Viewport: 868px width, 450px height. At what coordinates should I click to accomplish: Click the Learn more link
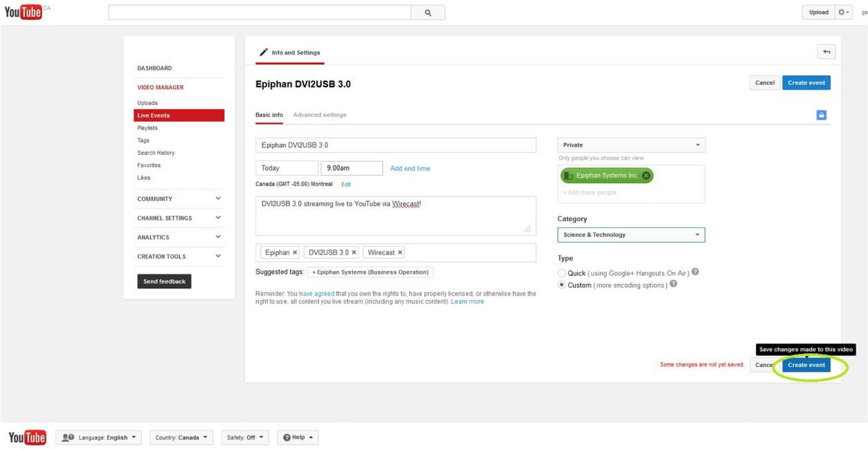point(467,301)
